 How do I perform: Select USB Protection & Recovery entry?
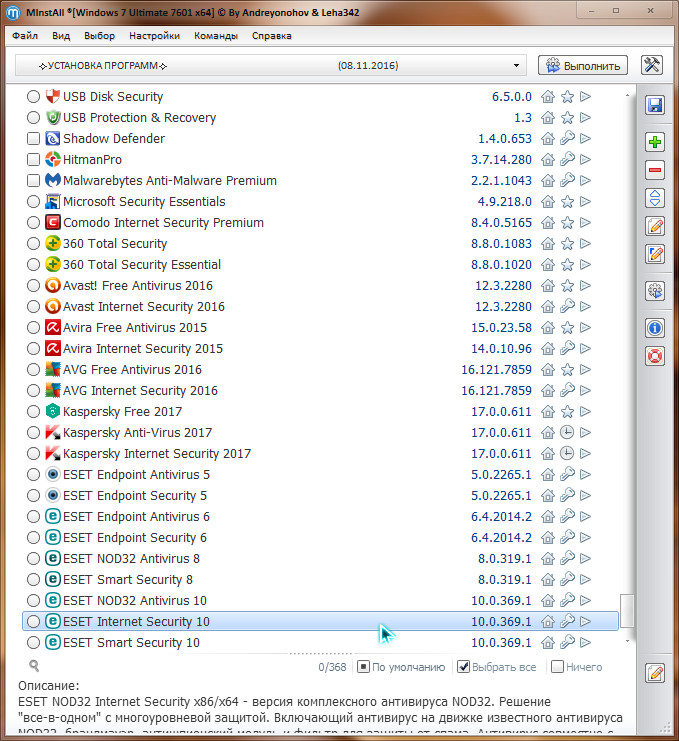point(320,118)
